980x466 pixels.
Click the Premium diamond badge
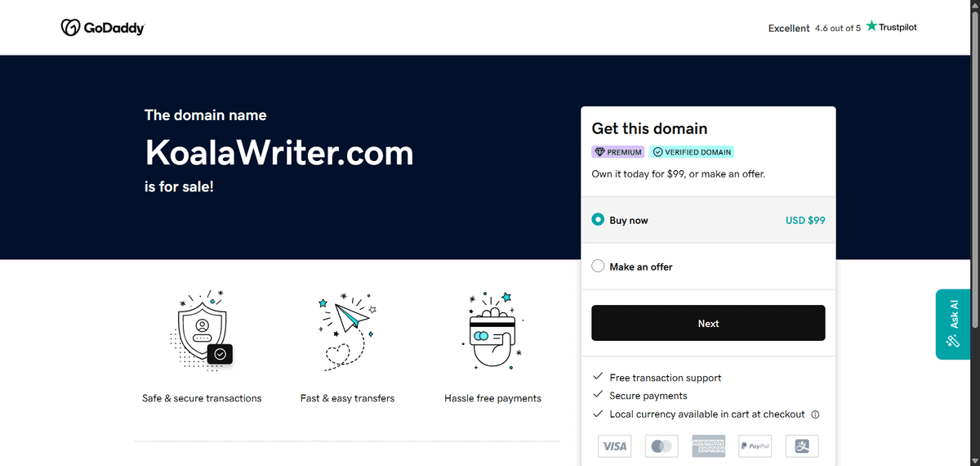618,152
